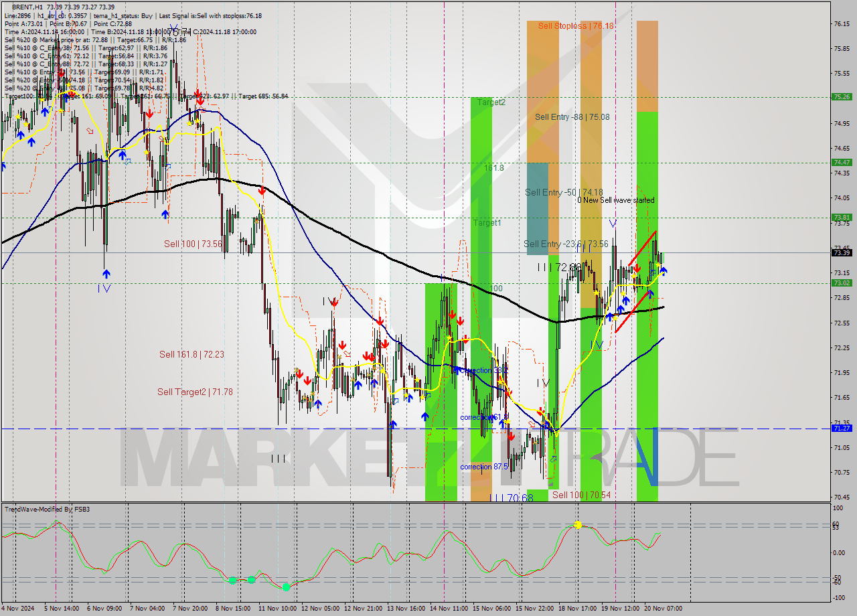The height and width of the screenshot is (616, 857).
Task: Select the 'Sell Stoploss | 76.18' label
Action: (576, 25)
